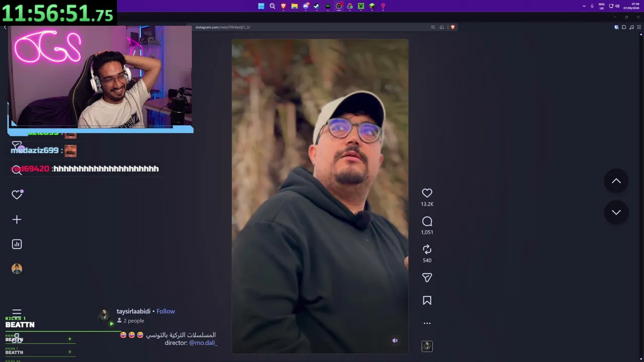
Task: Save the reel with the bookmark icon
Action: coord(427,301)
